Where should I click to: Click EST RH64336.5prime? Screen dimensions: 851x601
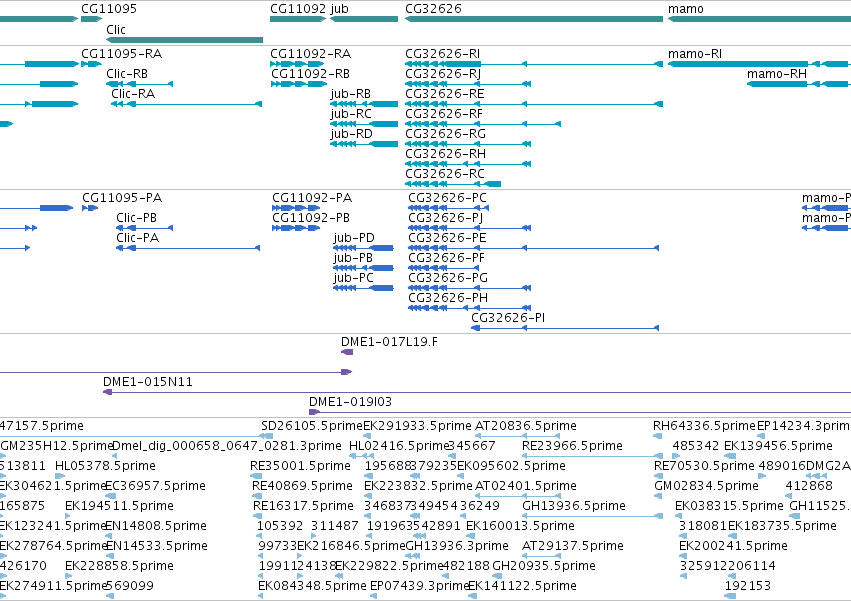tap(657, 436)
